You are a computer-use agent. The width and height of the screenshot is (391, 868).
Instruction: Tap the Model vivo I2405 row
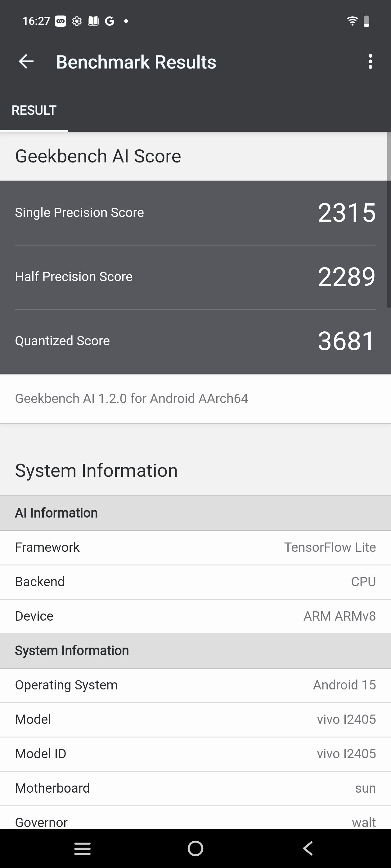pyautogui.click(x=195, y=720)
